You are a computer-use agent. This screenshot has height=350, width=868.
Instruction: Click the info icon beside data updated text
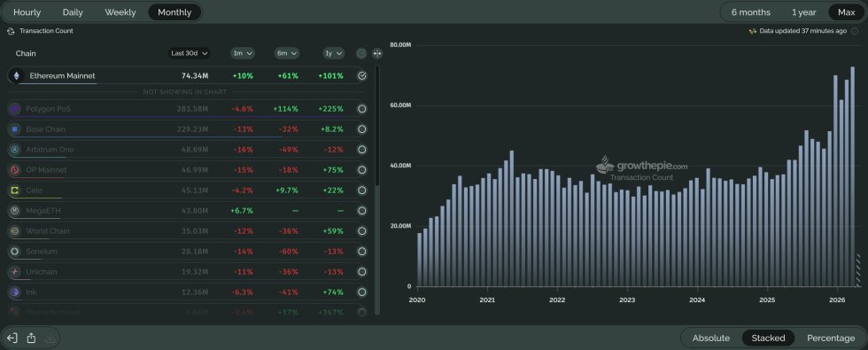855,31
